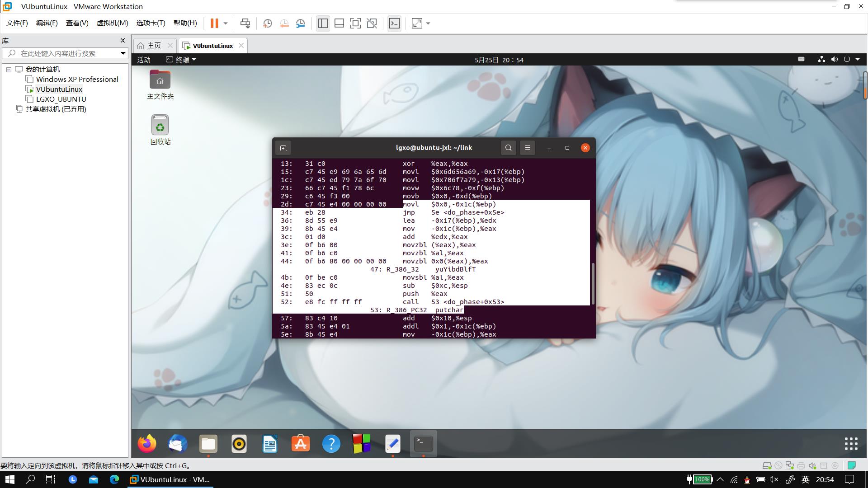Open the 终端 app menu in top bar
The width and height of the screenshot is (868, 488).
click(181, 60)
